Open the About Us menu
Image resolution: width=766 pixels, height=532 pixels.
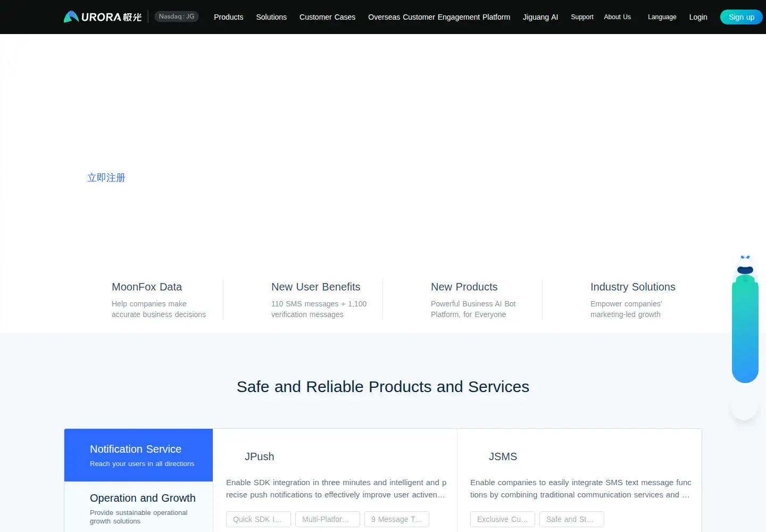(x=617, y=17)
